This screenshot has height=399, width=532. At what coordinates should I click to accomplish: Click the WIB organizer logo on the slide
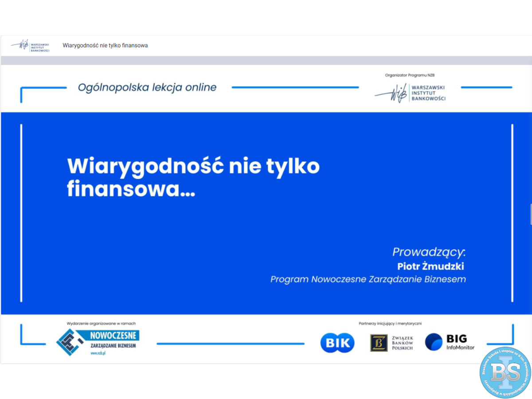coord(410,93)
